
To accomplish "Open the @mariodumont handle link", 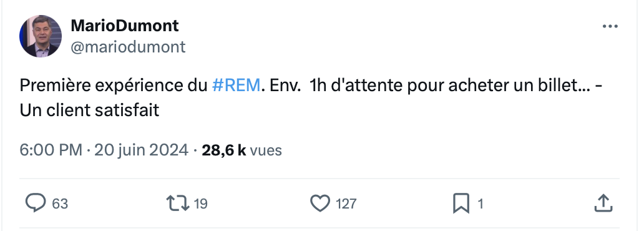I will [128, 47].
